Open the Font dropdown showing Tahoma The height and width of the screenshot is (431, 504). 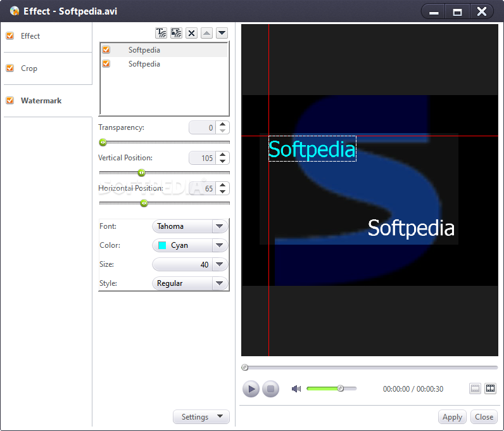click(x=190, y=226)
